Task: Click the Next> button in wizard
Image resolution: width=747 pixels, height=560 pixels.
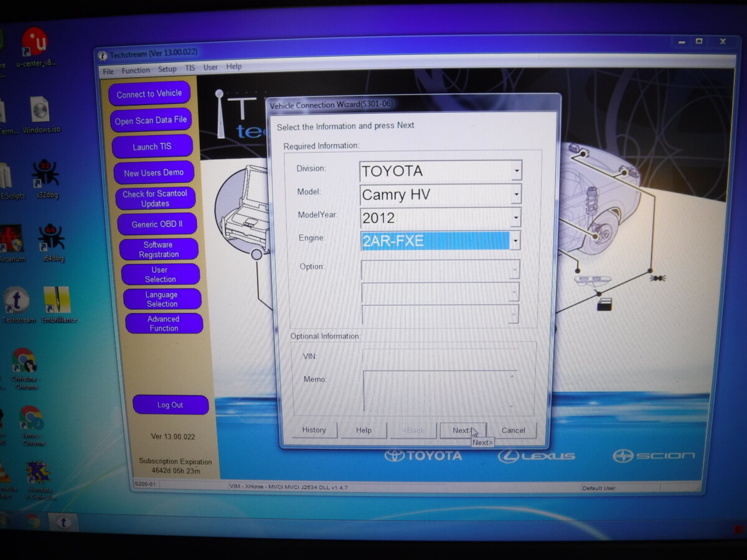Action: pos(463,430)
